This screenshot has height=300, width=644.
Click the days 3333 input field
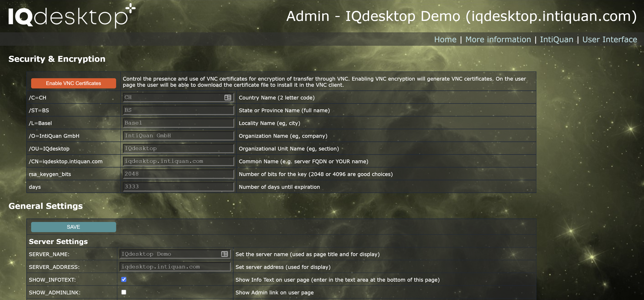[x=178, y=187]
